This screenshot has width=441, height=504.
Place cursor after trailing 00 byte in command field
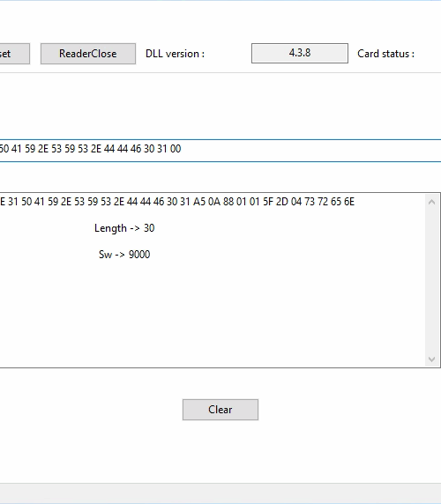pyautogui.click(x=182, y=149)
